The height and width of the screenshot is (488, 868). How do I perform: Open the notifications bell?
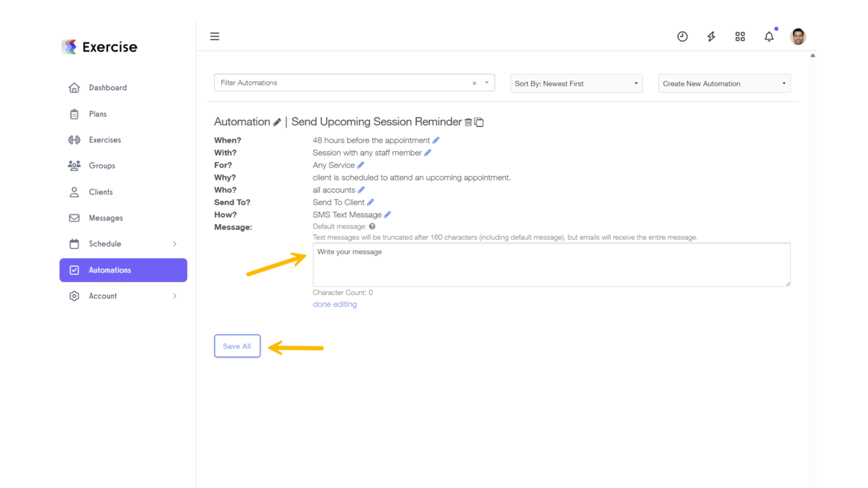tap(769, 37)
